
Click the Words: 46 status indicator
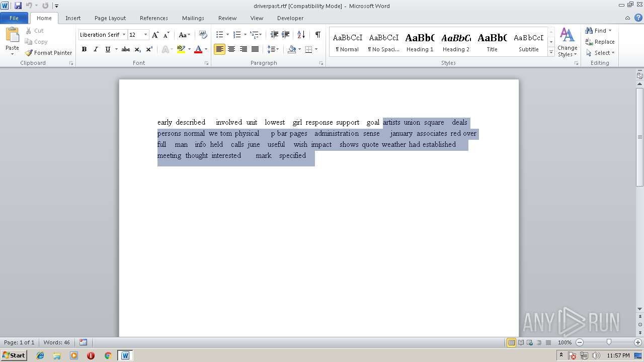(x=57, y=342)
